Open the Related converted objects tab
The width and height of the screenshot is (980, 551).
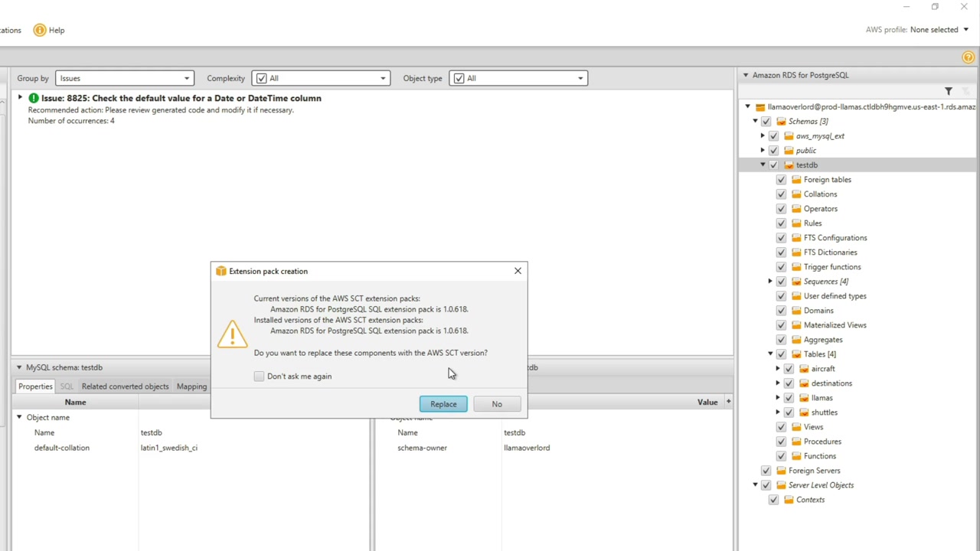pyautogui.click(x=125, y=386)
